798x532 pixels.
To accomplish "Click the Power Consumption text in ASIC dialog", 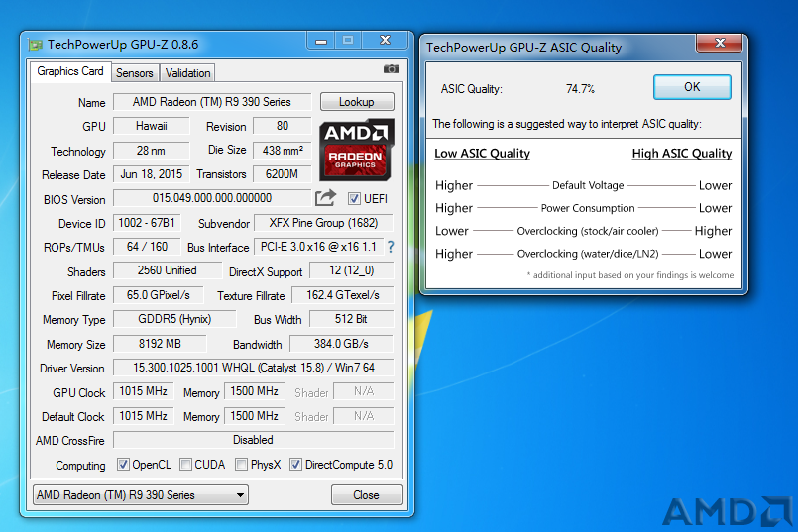I will 588,208.
